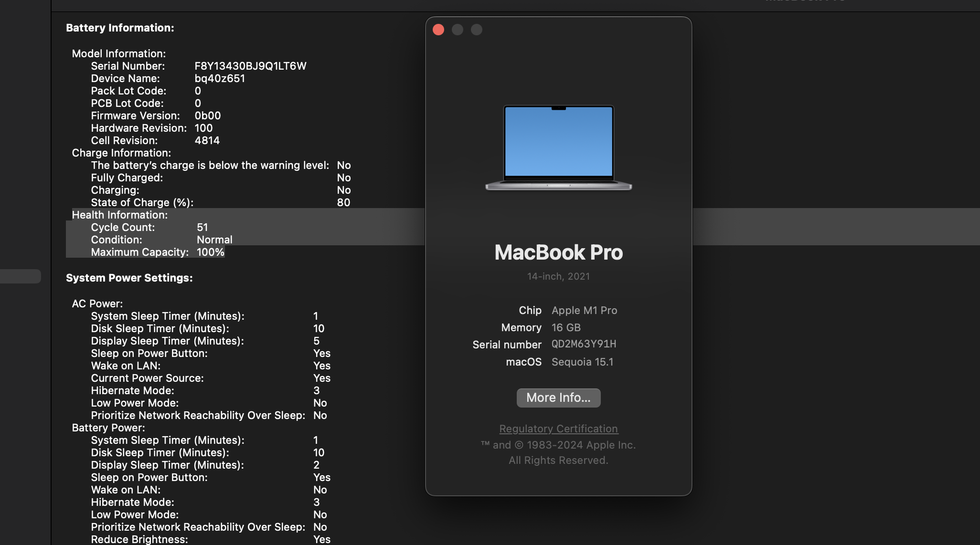980x545 pixels.
Task: Open the Regulatory Certification link
Action: (558, 429)
